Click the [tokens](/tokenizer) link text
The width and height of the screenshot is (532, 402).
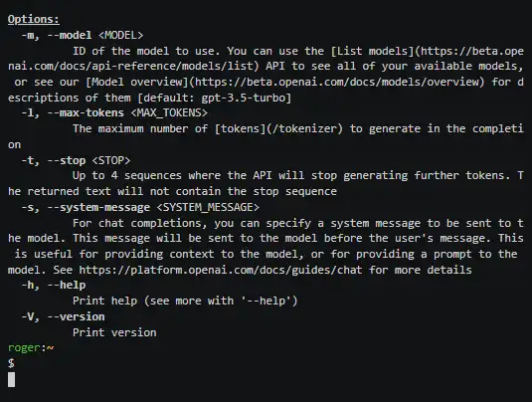[x=278, y=128]
